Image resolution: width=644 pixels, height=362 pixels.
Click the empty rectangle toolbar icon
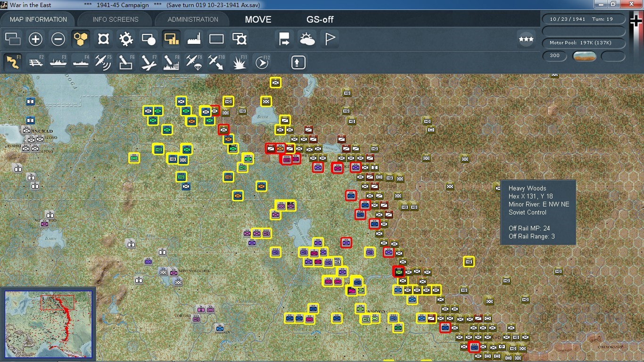coord(217,39)
